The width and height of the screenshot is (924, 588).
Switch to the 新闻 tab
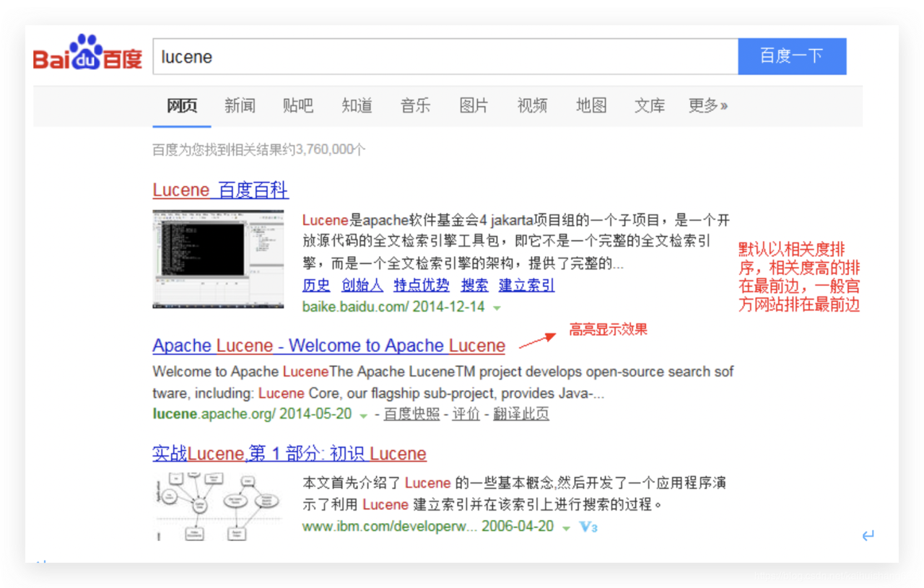tap(240, 106)
